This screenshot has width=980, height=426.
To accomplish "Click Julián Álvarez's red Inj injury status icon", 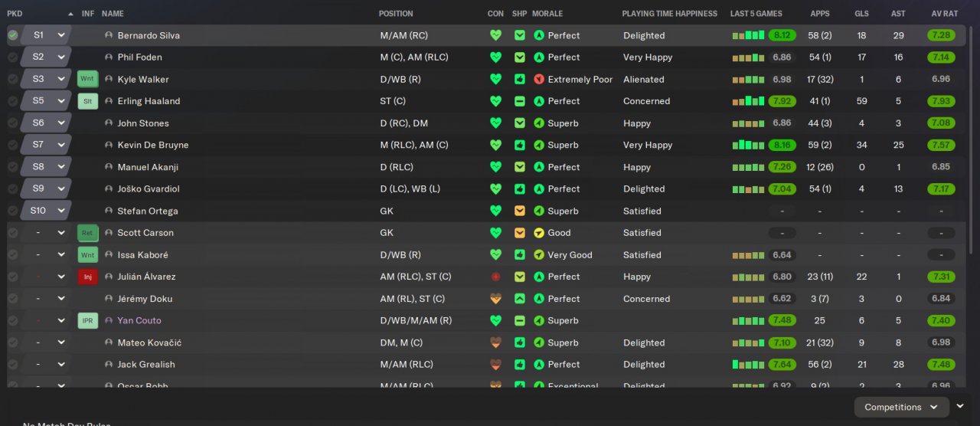I will [x=87, y=277].
